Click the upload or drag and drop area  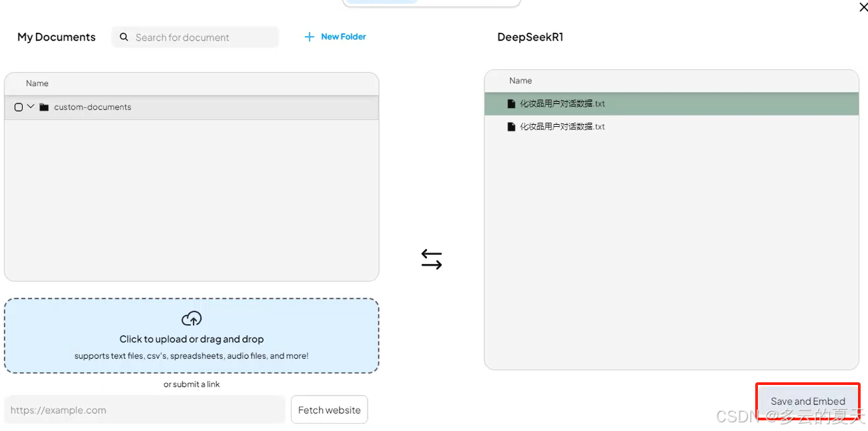[191, 336]
